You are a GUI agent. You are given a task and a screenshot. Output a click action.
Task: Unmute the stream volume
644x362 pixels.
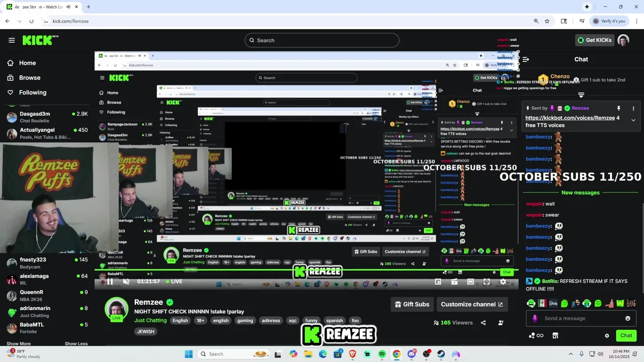coord(126,282)
